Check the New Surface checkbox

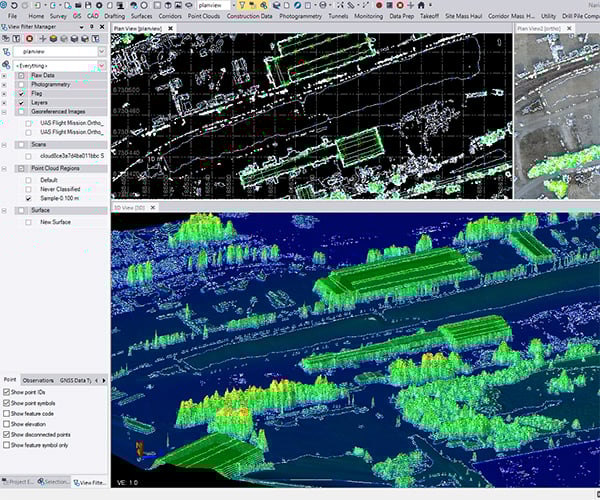tap(28, 222)
